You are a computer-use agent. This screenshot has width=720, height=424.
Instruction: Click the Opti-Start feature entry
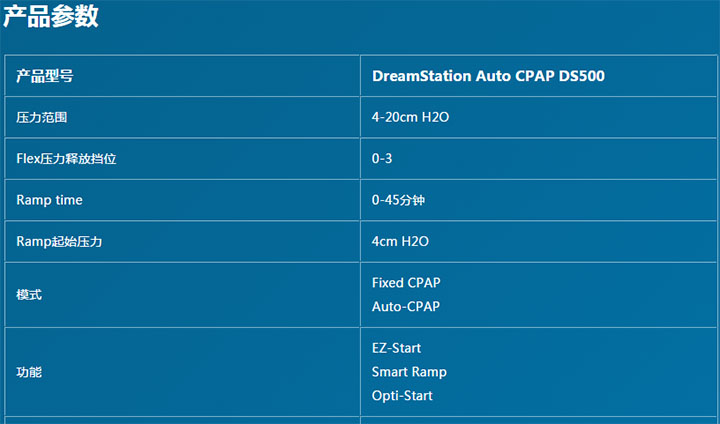coord(402,396)
